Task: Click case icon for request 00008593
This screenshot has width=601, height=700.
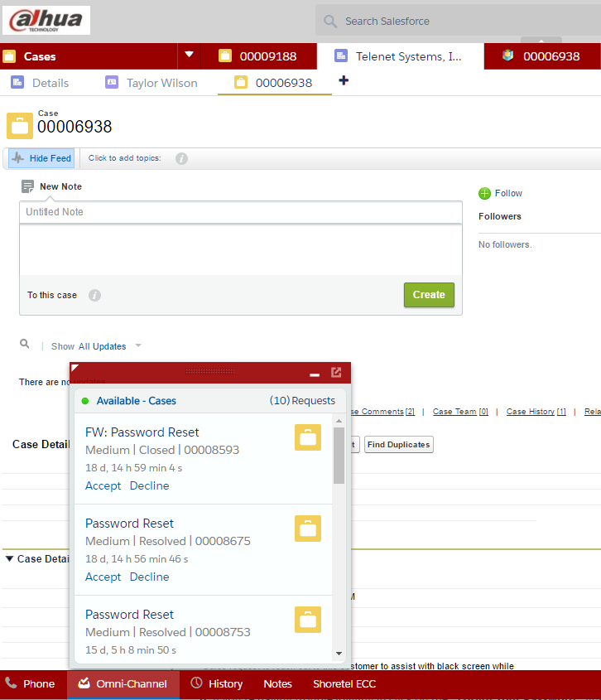Action: coord(308,437)
